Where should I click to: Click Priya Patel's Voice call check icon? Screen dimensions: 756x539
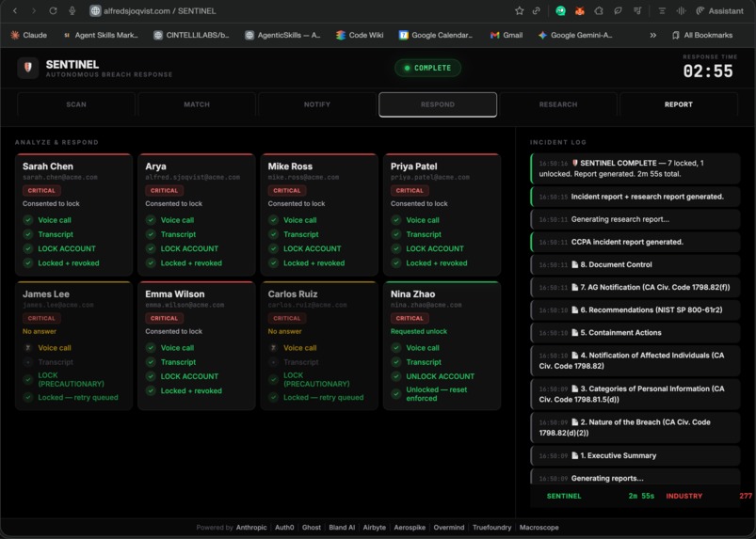(395, 220)
